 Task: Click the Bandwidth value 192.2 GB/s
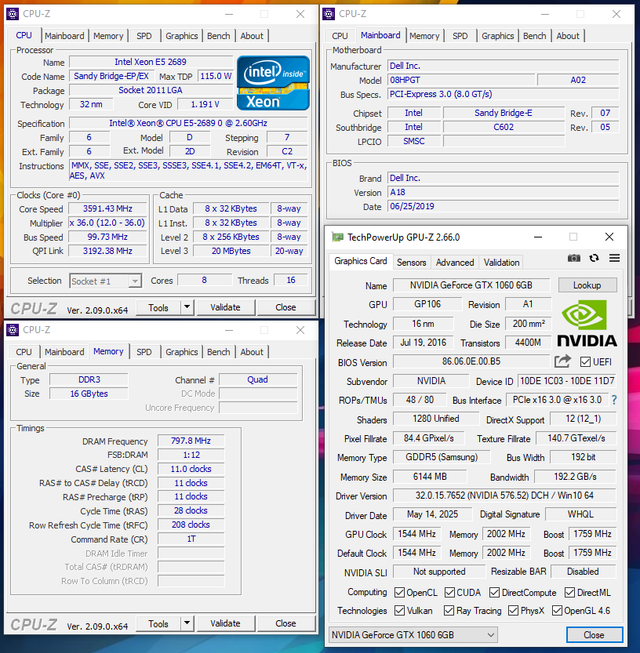point(575,476)
